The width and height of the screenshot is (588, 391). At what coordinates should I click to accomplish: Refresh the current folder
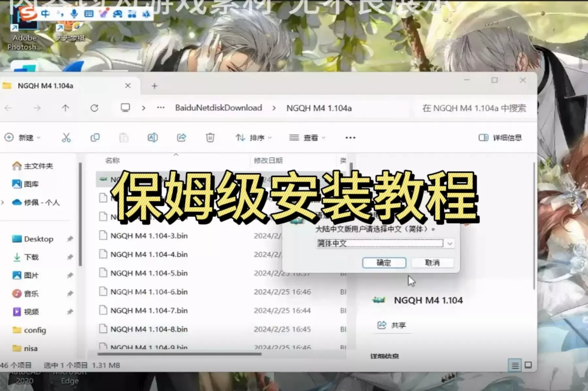tap(94, 108)
